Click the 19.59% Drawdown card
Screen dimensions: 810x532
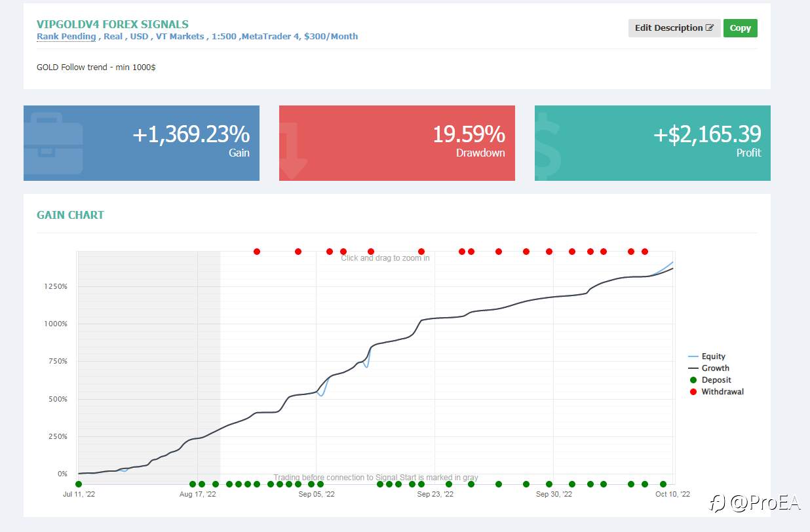click(397, 143)
